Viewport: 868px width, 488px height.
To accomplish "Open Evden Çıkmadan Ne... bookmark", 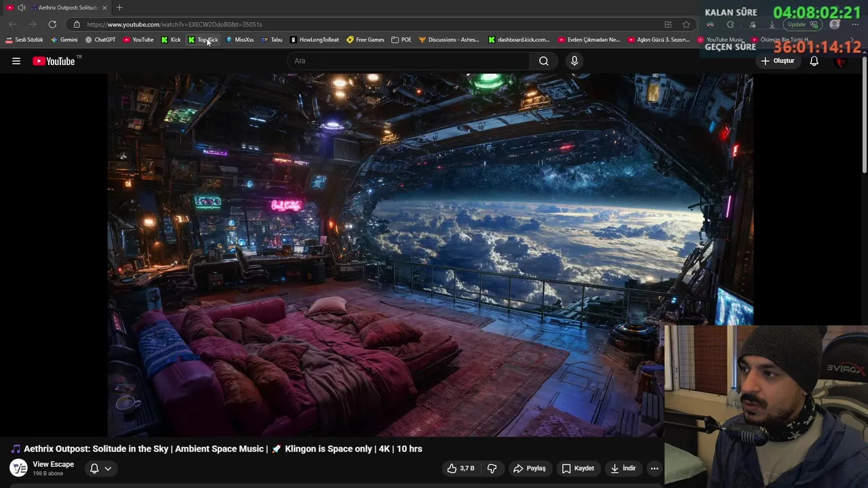I will (x=589, y=40).
